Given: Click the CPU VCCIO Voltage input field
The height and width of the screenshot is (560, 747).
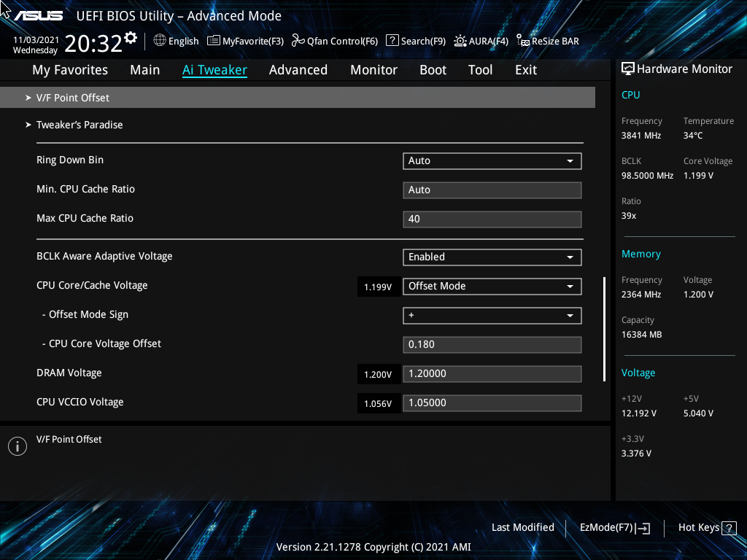Looking at the screenshot, I should [492, 402].
